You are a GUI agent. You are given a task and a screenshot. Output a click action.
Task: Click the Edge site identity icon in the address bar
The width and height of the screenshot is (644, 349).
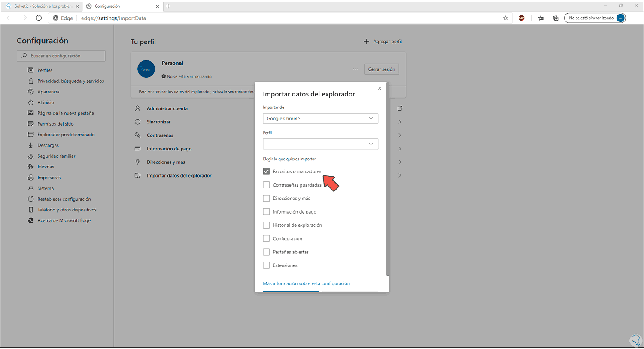(63, 18)
